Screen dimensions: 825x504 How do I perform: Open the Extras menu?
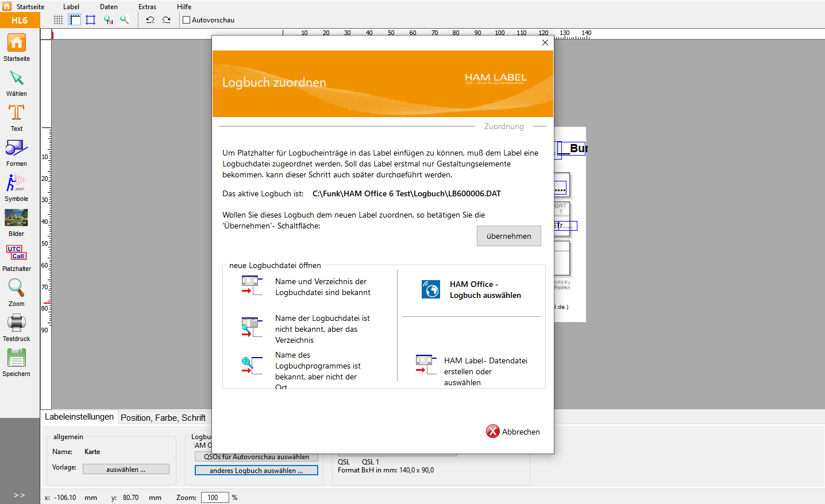point(147,7)
